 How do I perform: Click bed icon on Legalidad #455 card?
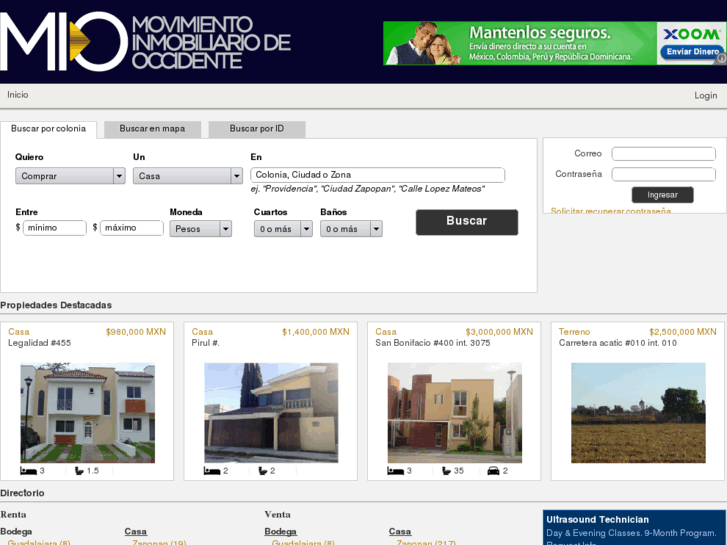(x=28, y=471)
